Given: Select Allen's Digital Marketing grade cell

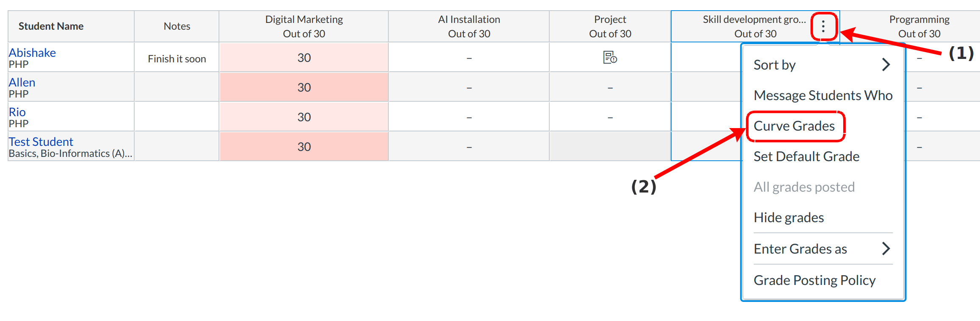Looking at the screenshot, I should 304,87.
